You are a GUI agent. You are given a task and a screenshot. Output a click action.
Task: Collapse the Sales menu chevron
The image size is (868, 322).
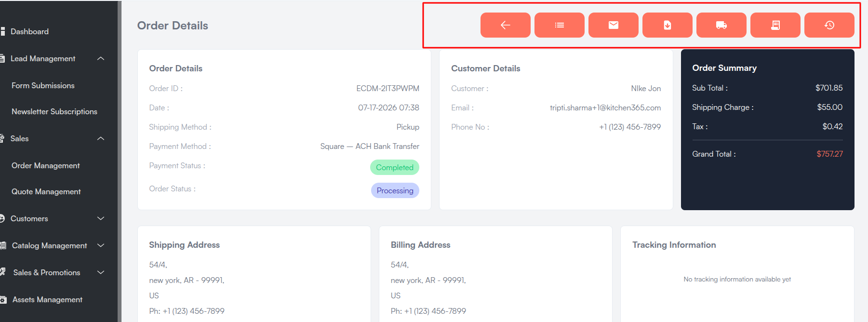(x=101, y=138)
